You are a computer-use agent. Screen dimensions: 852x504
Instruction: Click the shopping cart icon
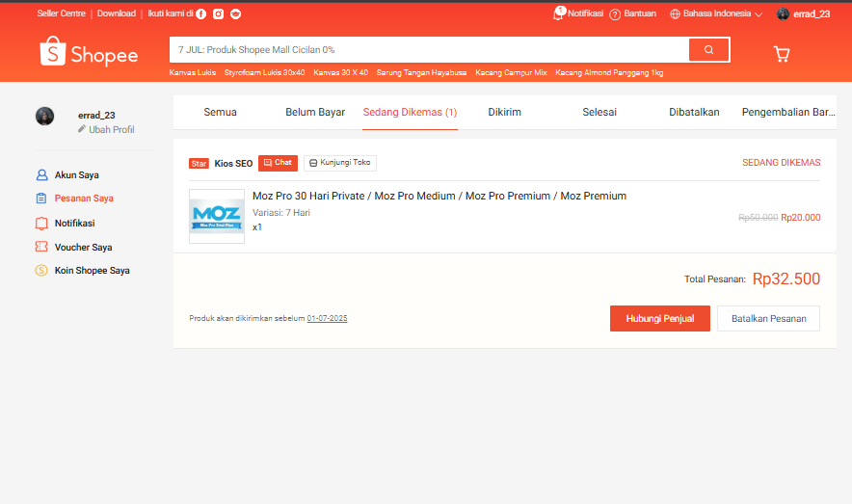pyautogui.click(x=781, y=54)
